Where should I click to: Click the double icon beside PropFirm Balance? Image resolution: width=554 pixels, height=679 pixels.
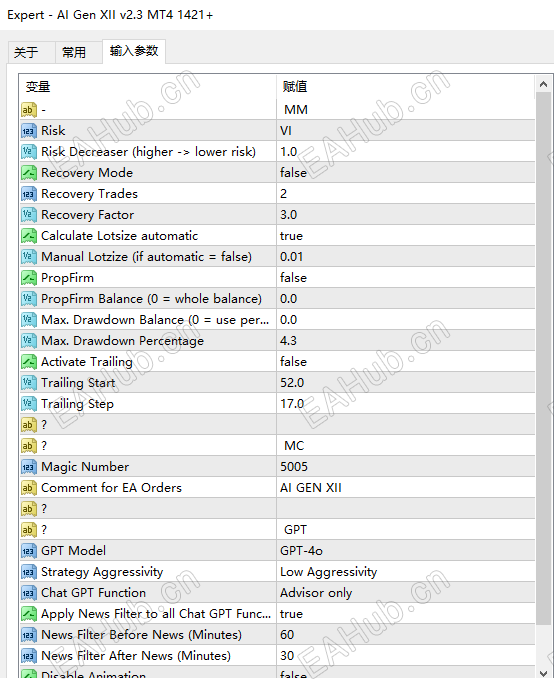29,299
